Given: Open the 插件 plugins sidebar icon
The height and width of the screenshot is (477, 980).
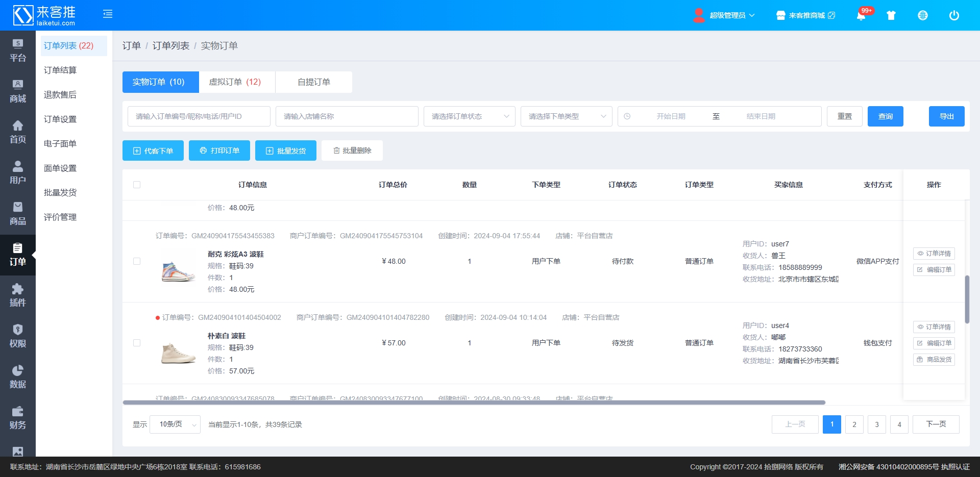Looking at the screenshot, I should pos(18,295).
